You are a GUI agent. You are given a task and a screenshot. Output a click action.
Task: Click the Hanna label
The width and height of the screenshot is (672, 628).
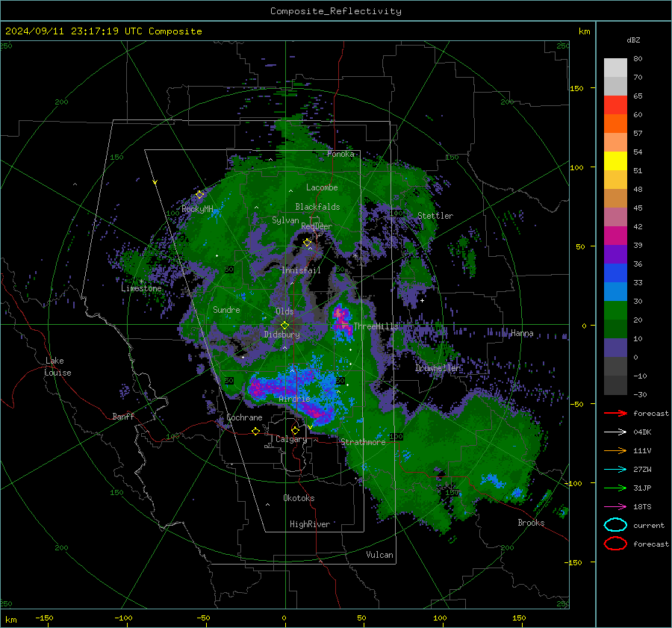(522, 333)
